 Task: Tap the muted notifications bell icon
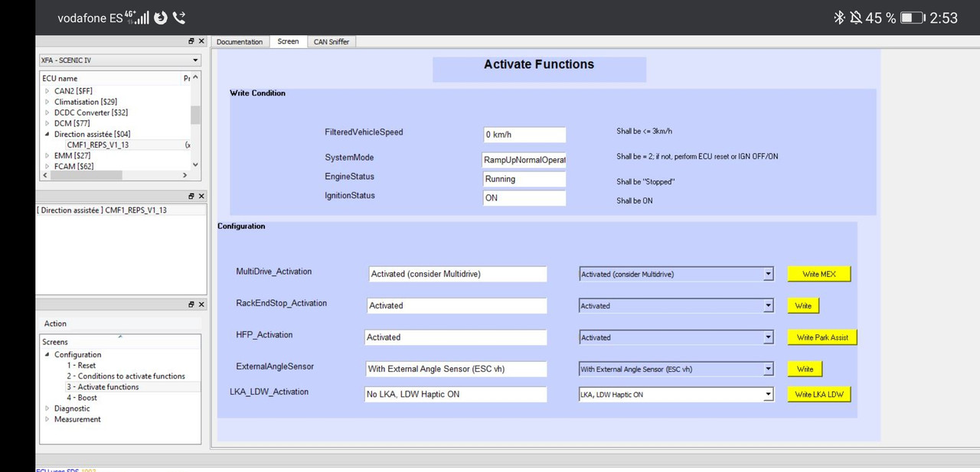click(x=855, y=18)
